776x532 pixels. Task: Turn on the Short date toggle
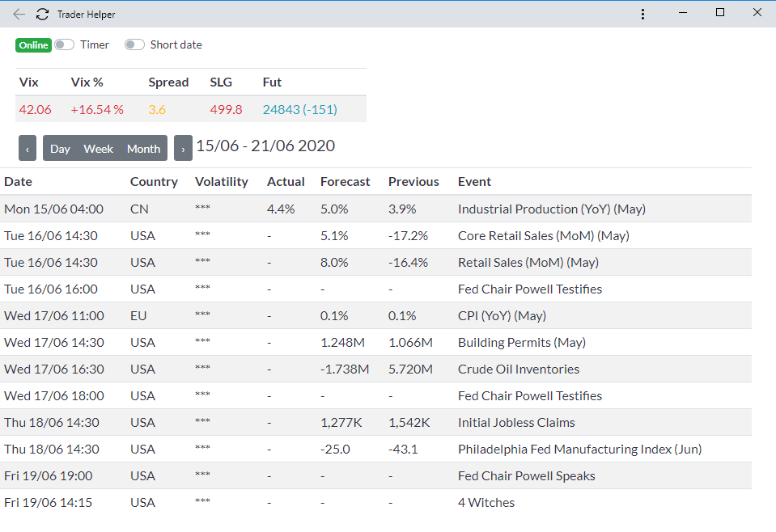(134, 45)
